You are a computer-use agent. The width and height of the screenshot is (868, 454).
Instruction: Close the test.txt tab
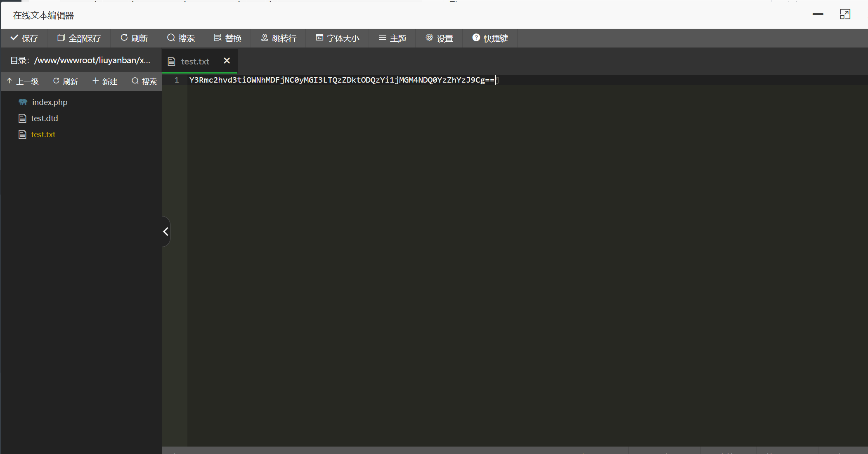[227, 61]
